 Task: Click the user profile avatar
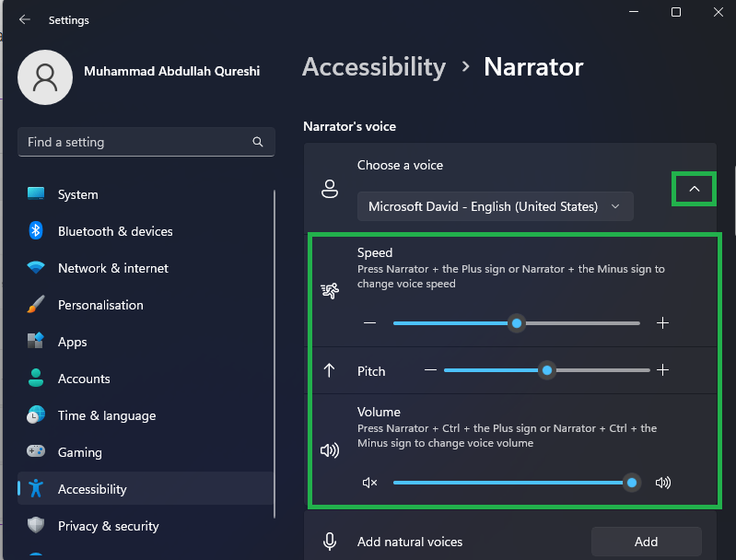[45, 77]
